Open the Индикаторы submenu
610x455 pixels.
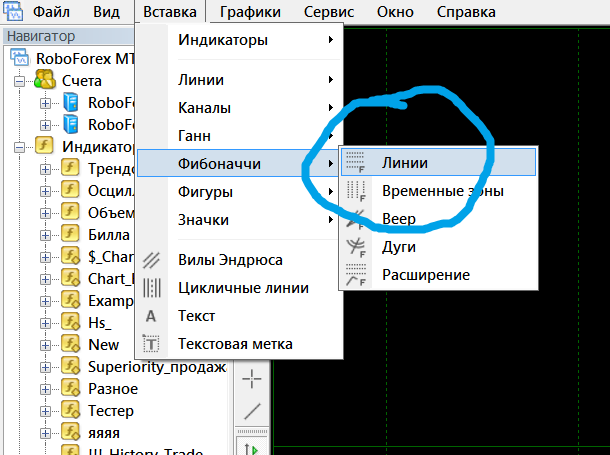(x=239, y=40)
